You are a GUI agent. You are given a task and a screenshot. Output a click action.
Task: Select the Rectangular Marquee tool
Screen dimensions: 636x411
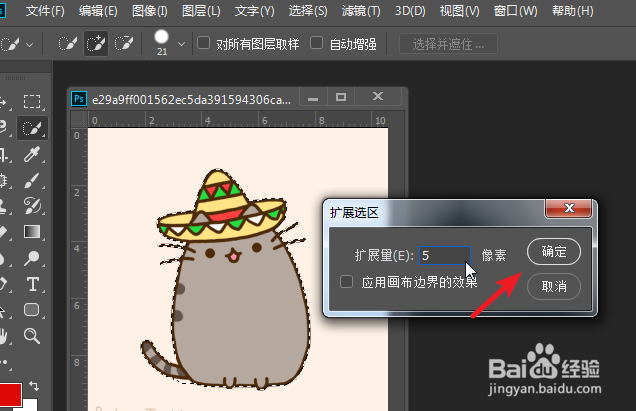[x=32, y=101]
